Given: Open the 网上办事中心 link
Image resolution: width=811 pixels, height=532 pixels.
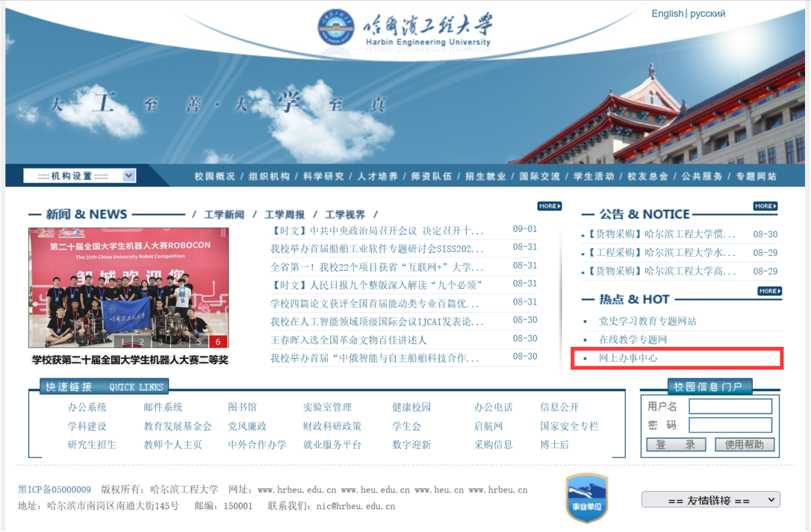Looking at the screenshot, I should coord(628,358).
